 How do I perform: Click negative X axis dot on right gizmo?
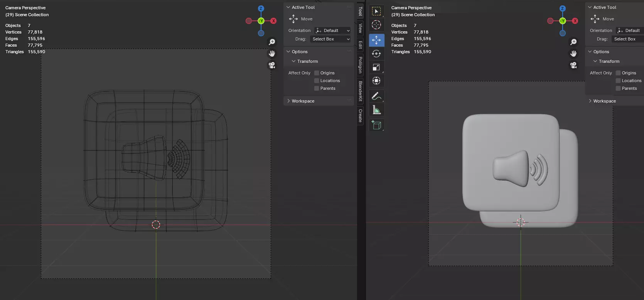[x=550, y=21]
